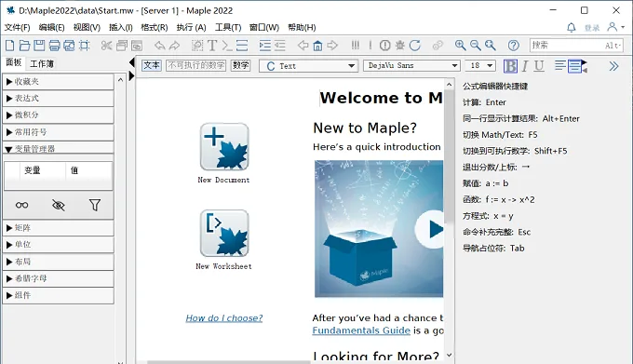Open the DejaVu Sans font dropdown
The width and height of the screenshot is (633, 364).
[411, 65]
